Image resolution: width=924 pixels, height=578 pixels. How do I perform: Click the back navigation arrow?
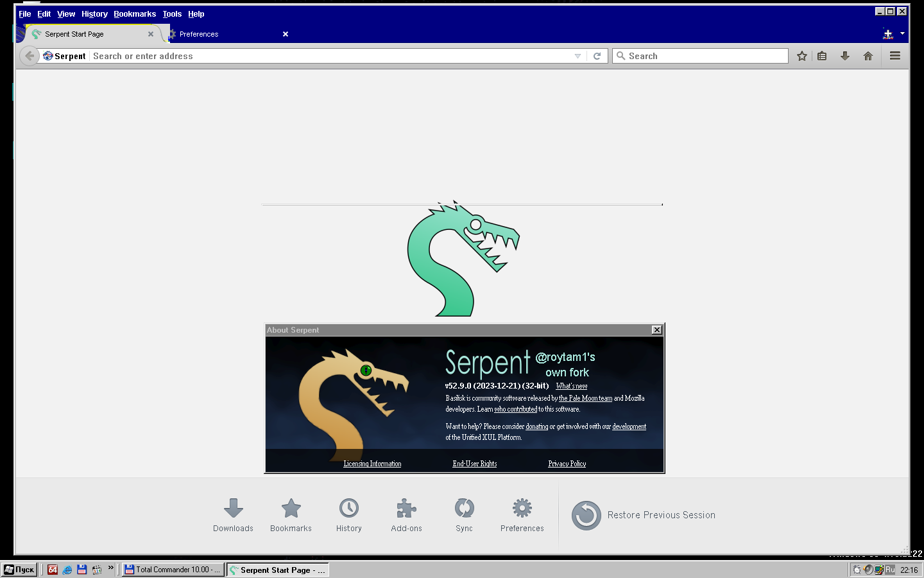pyautogui.click(x=29, y=56)
